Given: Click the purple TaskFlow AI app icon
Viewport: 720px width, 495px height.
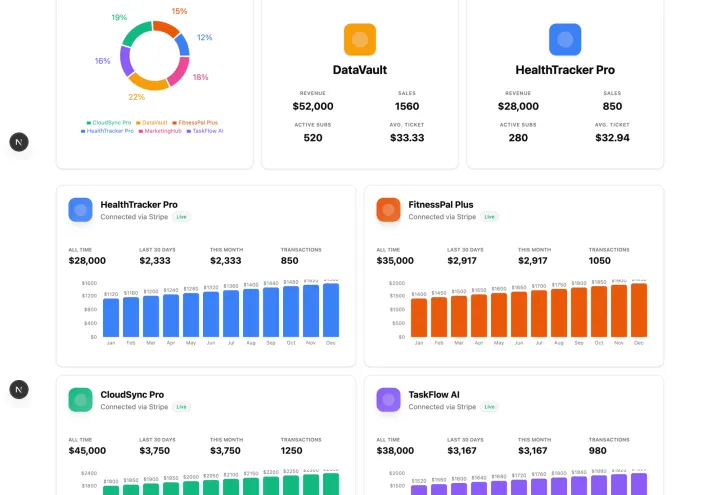Looking at the screenshot, I should pyautogui.click(x=388, y=400).
